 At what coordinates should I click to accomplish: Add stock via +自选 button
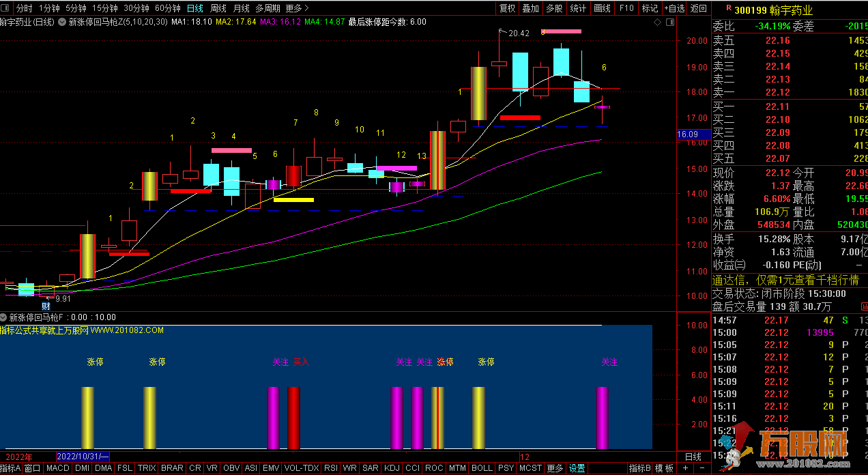pyautogui.click(x=674, y=8)
